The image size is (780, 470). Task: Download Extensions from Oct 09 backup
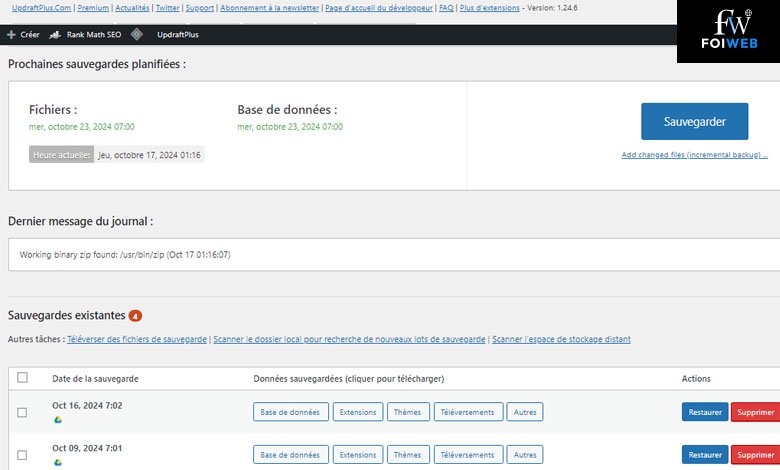tap(358, 455)
